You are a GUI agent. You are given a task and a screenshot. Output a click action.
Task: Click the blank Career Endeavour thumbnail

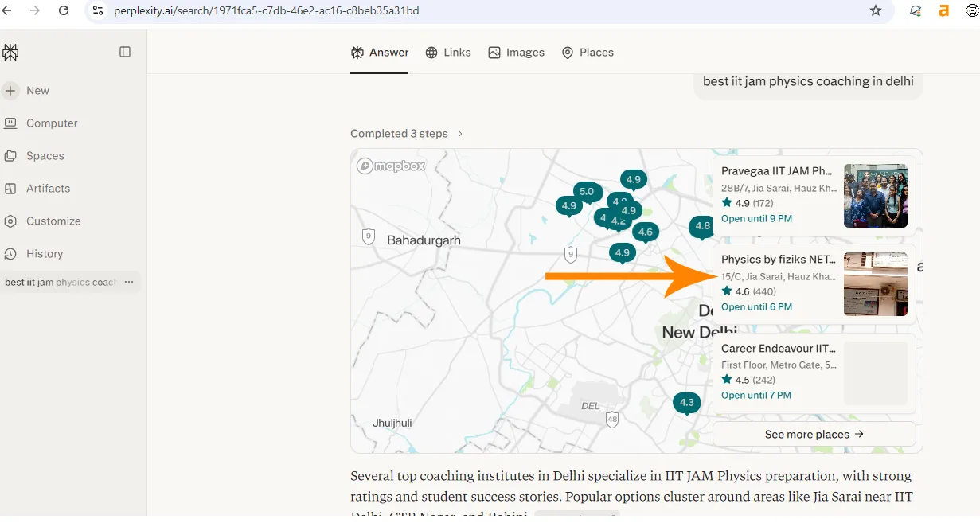point(876,373)
